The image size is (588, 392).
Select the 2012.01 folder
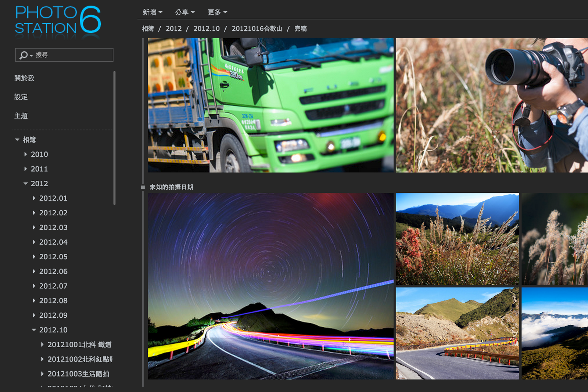tap(53, 198)
